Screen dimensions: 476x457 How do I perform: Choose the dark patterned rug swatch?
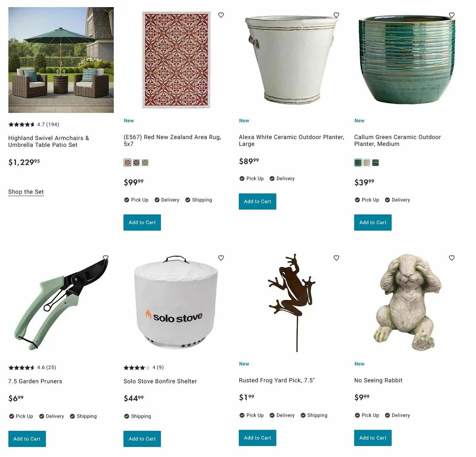tap(136, 162)
